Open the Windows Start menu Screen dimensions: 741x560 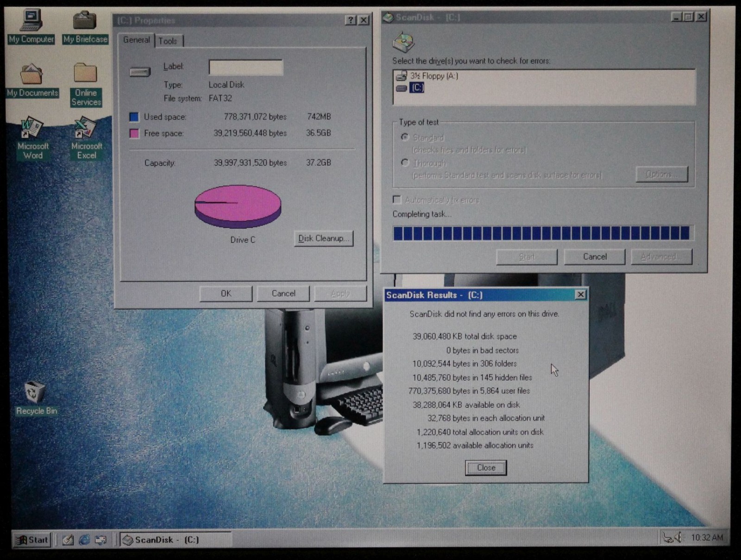(x=31, y=540)
